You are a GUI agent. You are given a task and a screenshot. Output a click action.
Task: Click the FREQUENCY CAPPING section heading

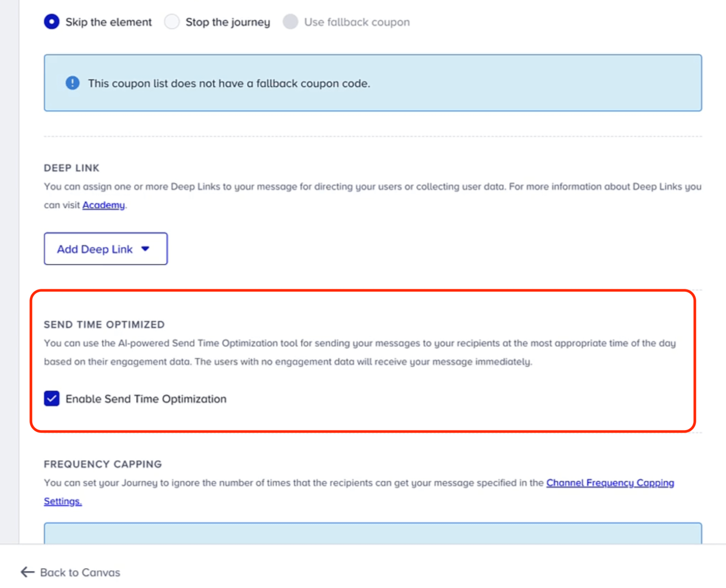(102, 464)
